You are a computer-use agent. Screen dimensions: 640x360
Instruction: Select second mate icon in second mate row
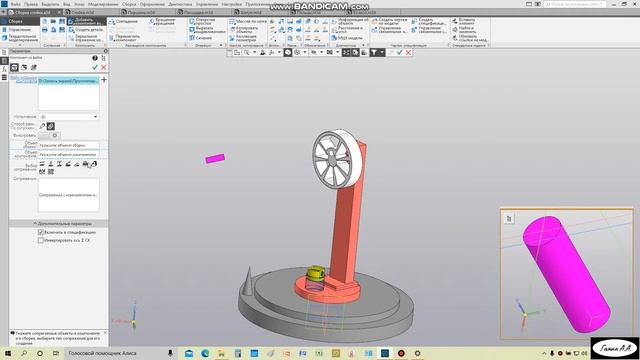click(51, 172)
